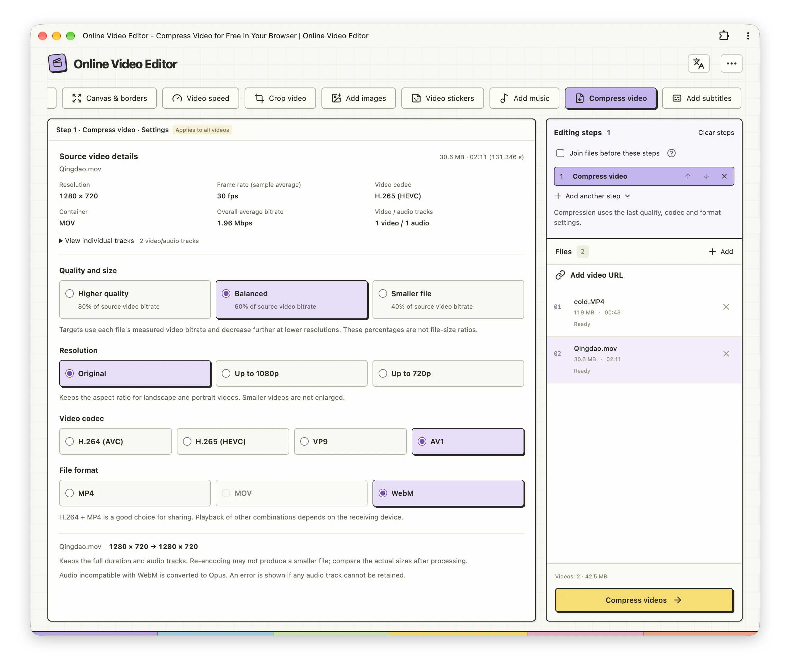Expand View individual tracks disclosure

pos(96,241)
